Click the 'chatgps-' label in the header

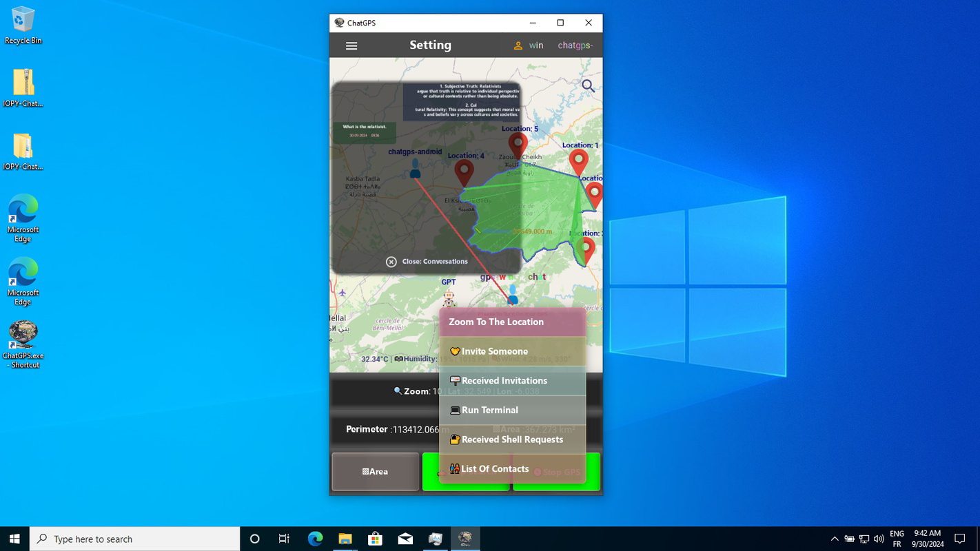tap(575, 45)
